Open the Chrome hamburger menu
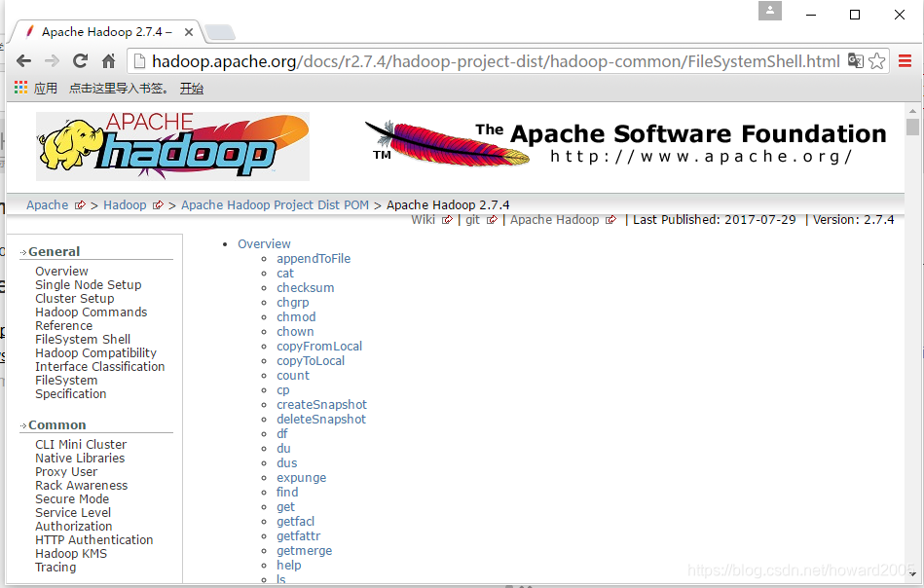The image size is (924, 588). click(906, 60)
